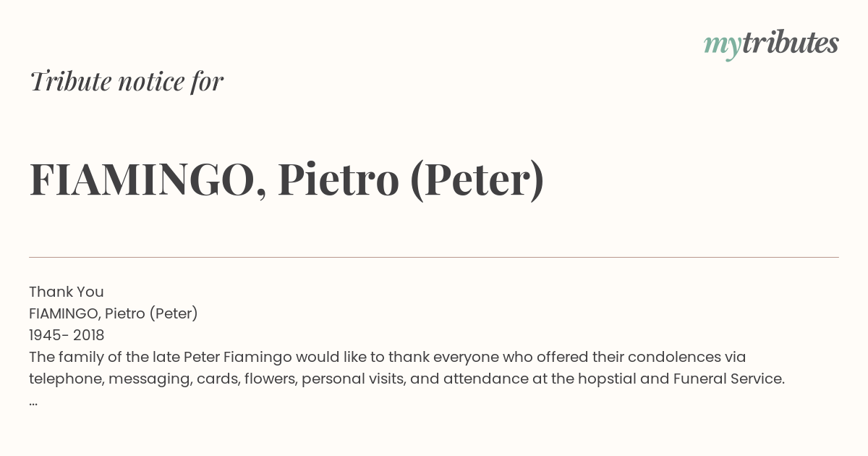
Task: Click '(Peter)' in the main heading
Action: [x=477, y=180]
